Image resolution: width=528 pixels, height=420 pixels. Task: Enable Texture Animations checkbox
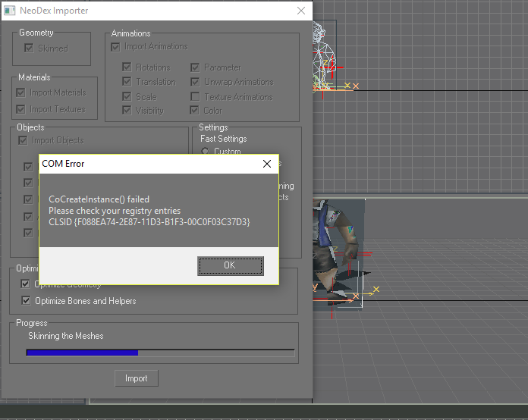tap(195, 96)
